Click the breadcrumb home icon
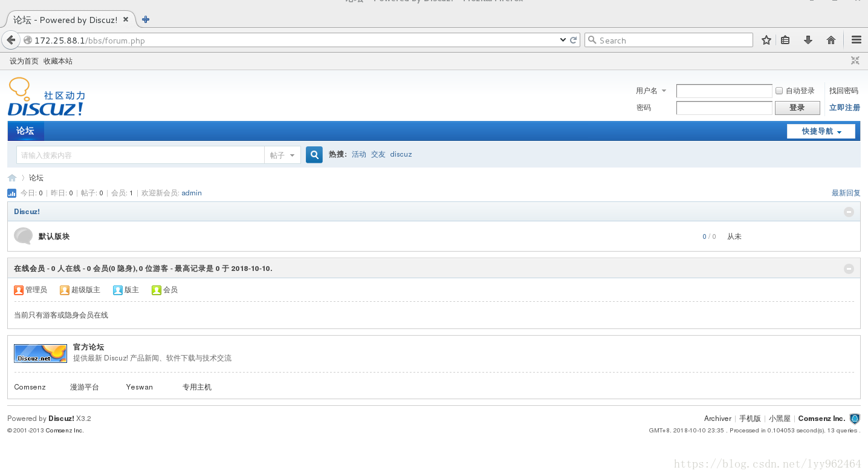This screenshot has width=868, height=476. (x=12, y=178)
